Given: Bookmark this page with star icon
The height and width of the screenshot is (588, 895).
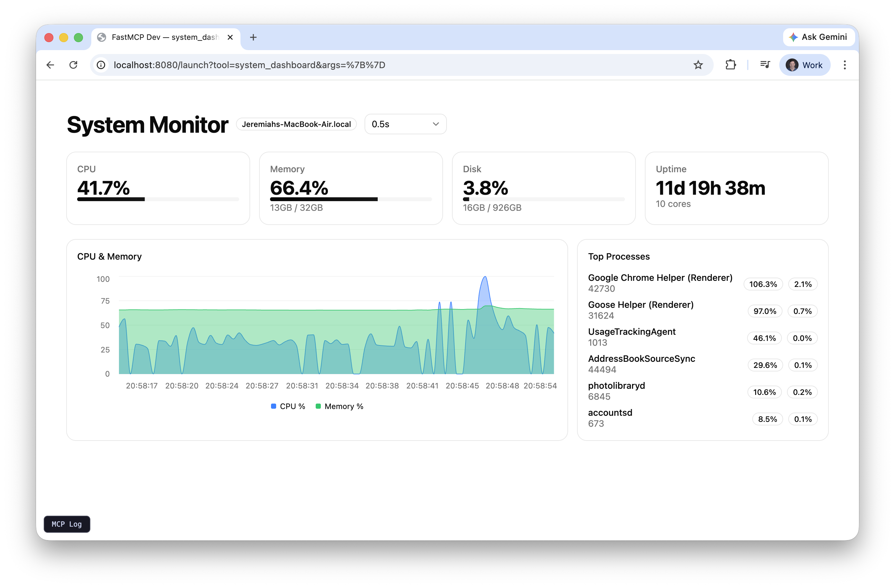Looking at the screenshot, I should [698, 65].
